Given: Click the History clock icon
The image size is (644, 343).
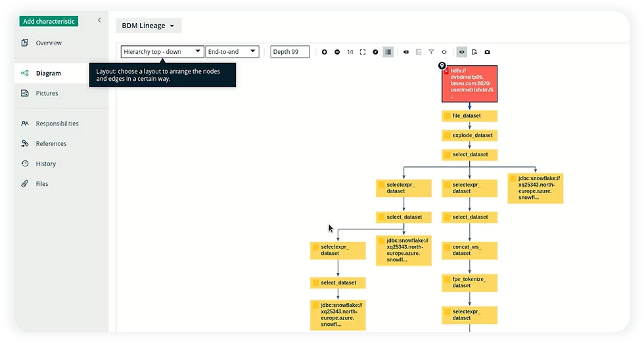Looking at the screenshot, I should pyautogui.click(x=25, y=164).
